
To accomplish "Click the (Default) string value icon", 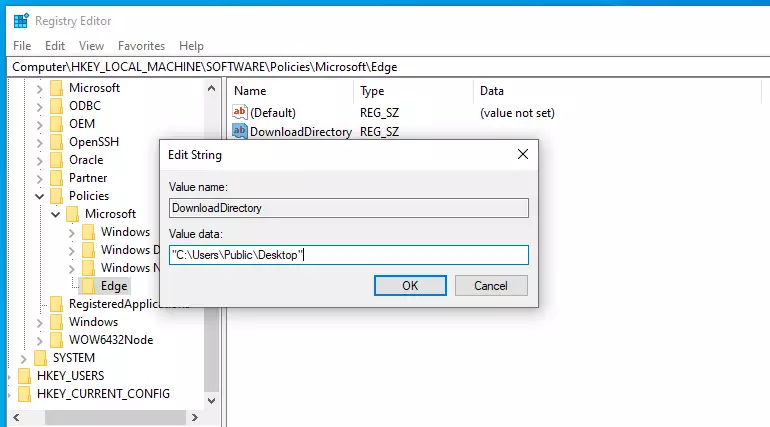I will pos(240,112).
